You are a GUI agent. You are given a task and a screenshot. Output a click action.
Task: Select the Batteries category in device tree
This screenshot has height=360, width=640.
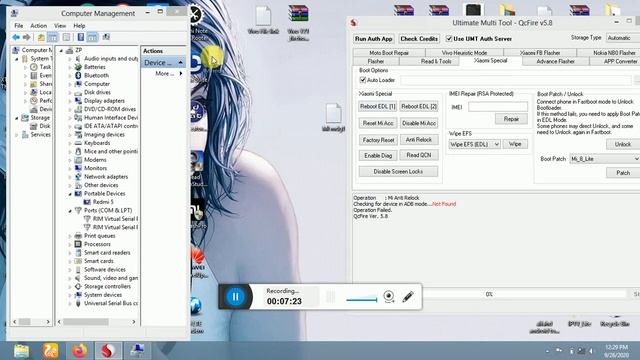(95, 67)
